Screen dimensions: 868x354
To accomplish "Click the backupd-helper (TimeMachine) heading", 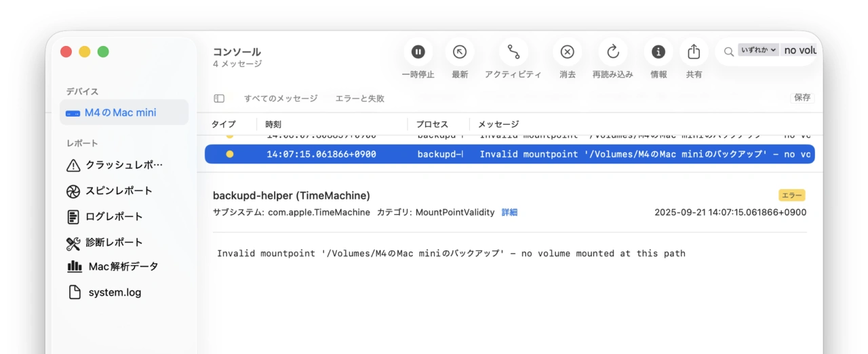I will [292, 195].
